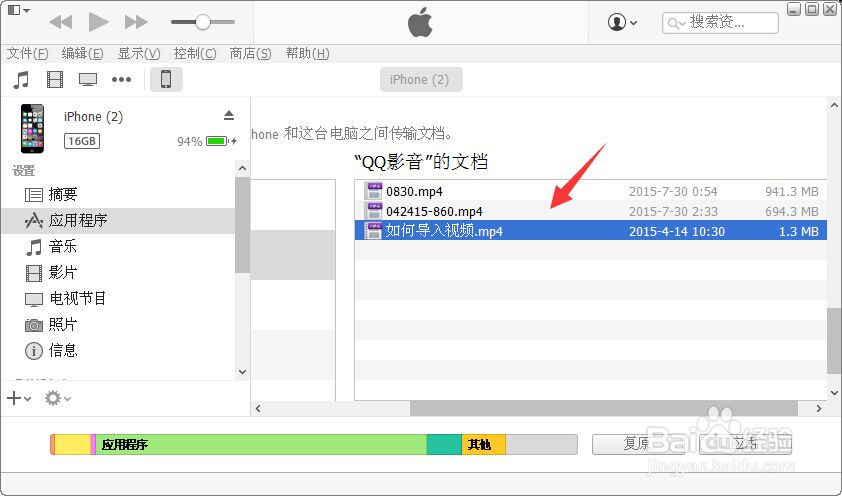This screenshot has width=842, height=496.
Task: Select file 0830.mp4
Action: pyautogui.click(x=591, y=191)
